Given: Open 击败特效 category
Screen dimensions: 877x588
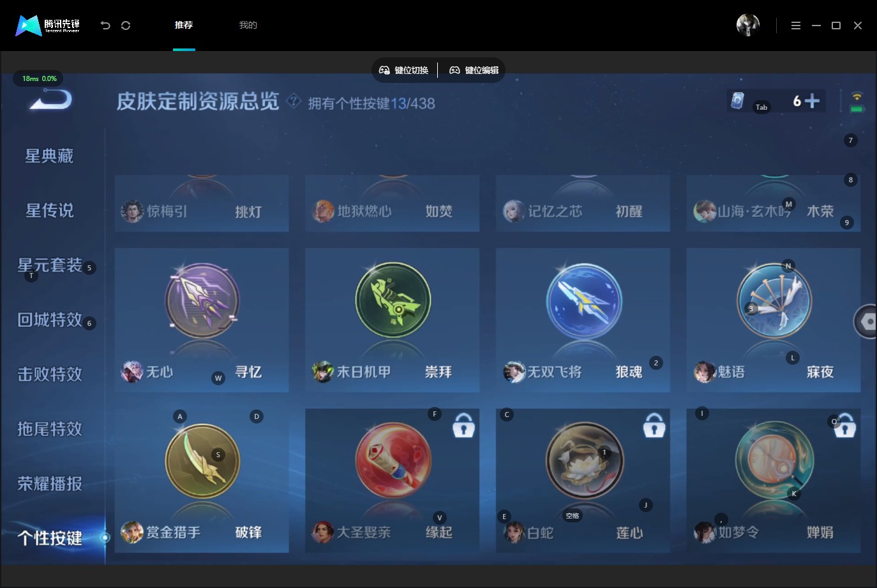Looking at the screenshot, I should click(x=49, y=374).
